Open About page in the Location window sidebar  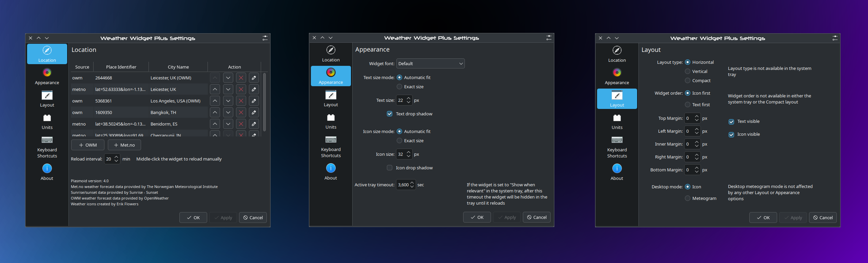[47, 172]
